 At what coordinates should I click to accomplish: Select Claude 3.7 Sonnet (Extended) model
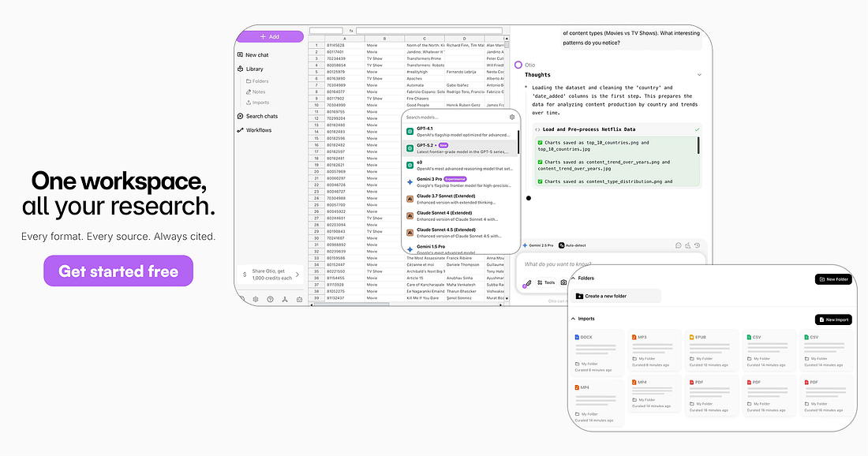click(459, 199)
